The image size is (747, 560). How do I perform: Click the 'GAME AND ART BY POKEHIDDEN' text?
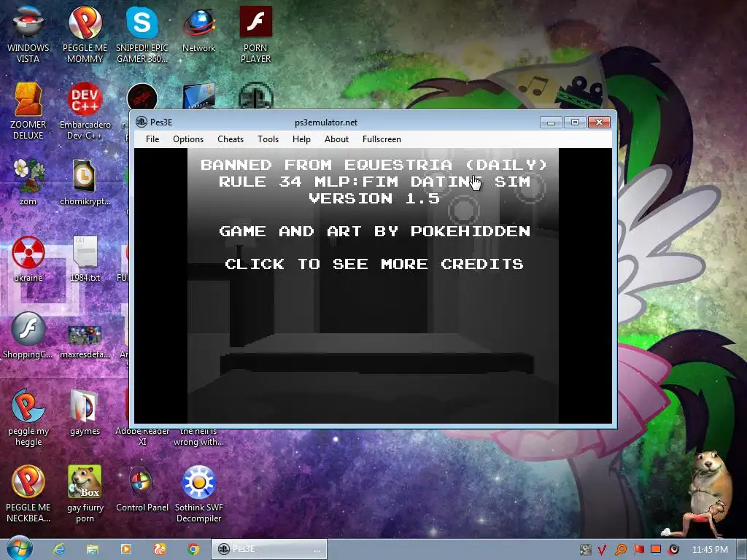pyautogui.click(x=374, y=231)
